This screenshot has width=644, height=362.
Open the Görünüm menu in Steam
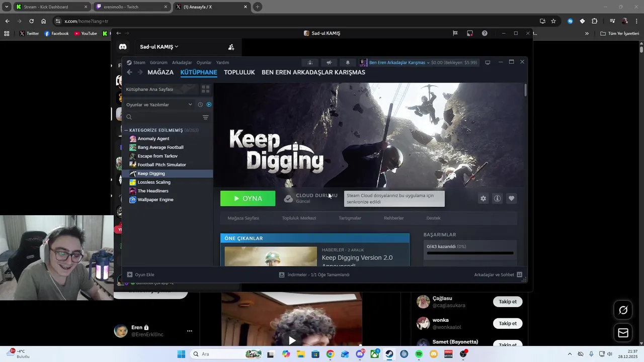tap(158, 63)
